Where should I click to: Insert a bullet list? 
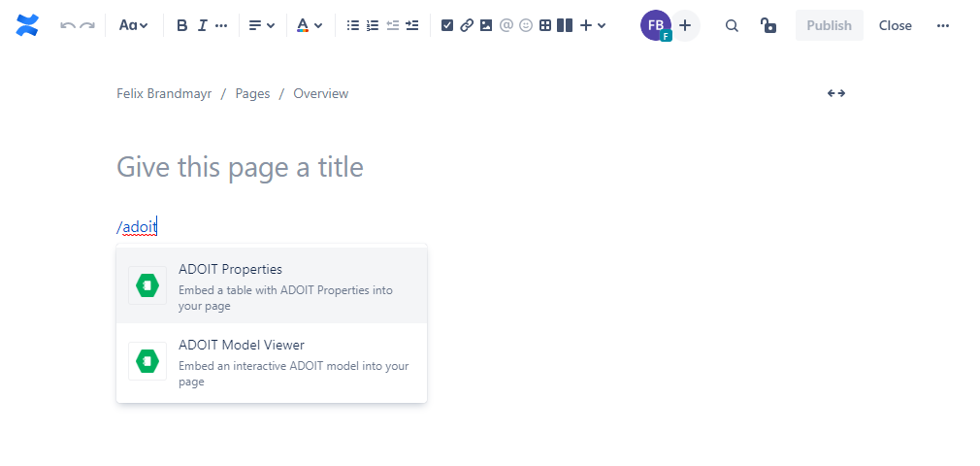[x=353, y=25]
